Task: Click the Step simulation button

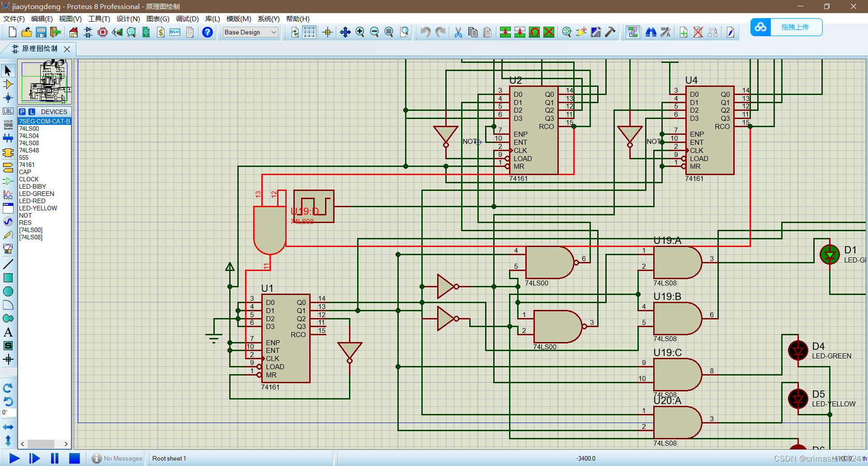Action: [x=34, y=458]
